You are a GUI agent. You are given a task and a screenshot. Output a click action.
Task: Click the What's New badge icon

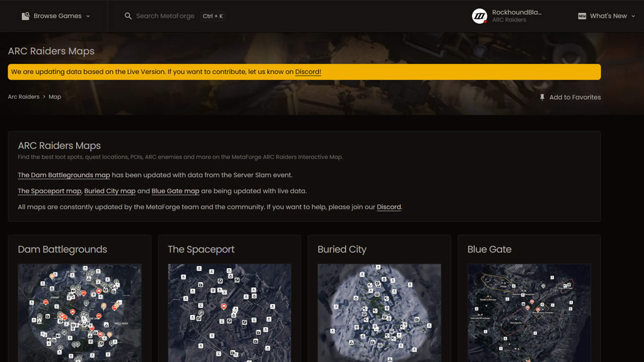tap(582, 16)
